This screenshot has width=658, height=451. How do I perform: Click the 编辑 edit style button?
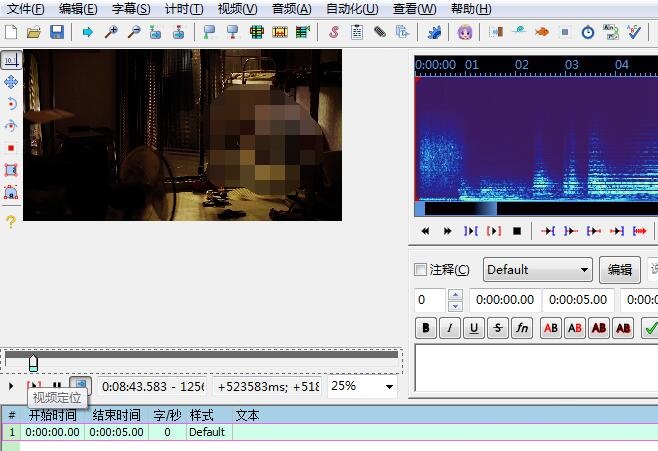point(620,270)
